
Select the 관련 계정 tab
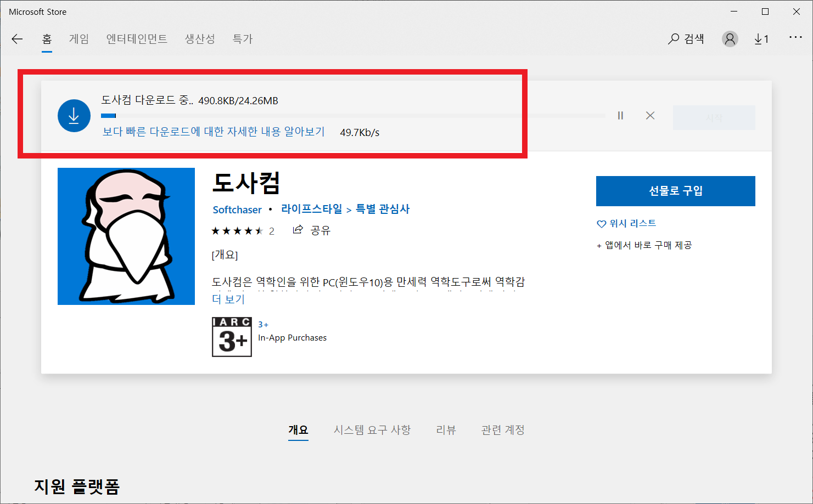tap(503, 430)
